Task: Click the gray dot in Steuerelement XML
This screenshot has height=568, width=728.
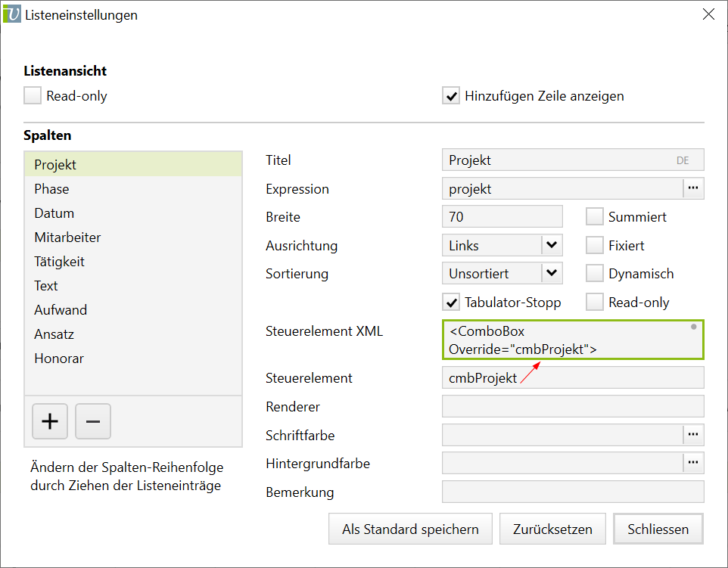Action: pyautogui.click(x=693, y=328)
